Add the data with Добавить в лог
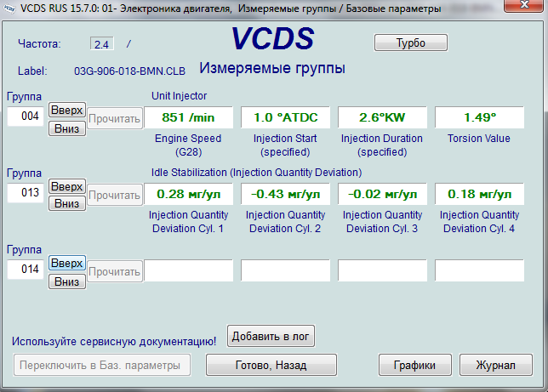 [x=271, y=336]
